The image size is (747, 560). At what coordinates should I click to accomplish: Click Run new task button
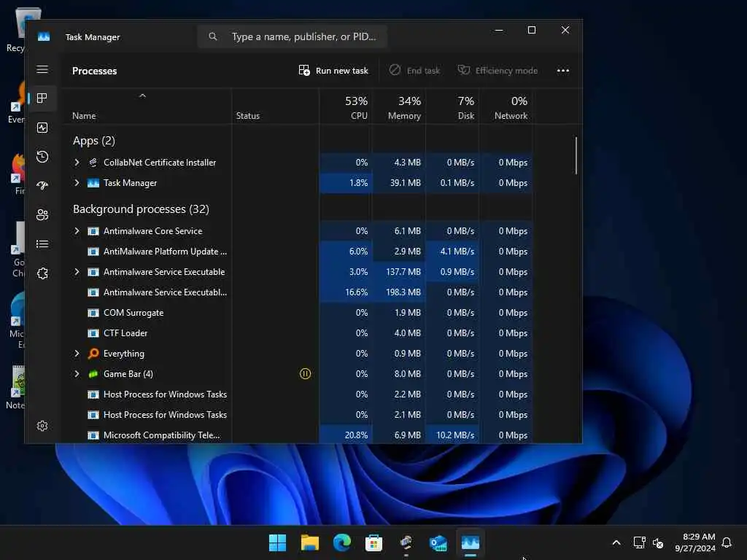coord(333,71)
